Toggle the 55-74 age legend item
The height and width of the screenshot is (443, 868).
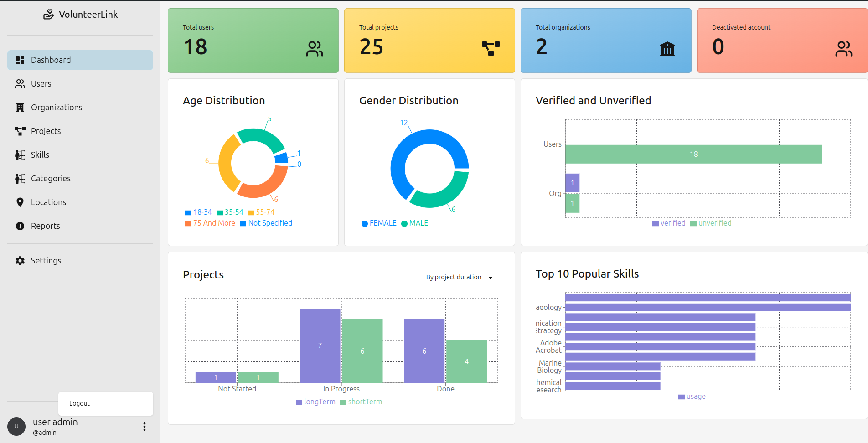pyautogui.click(x=261, y=212)
